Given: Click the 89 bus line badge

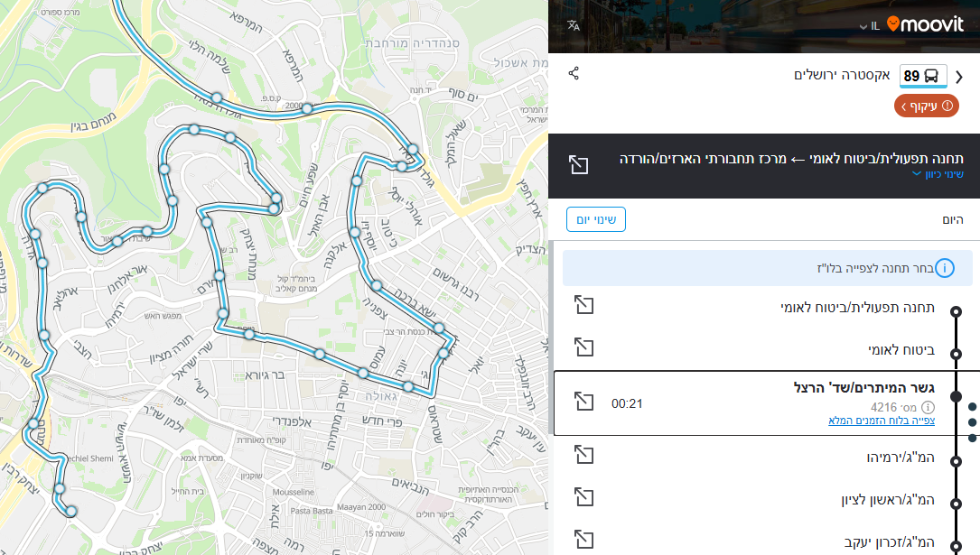Looking at the screenshot, I should (x=922, y=76).
